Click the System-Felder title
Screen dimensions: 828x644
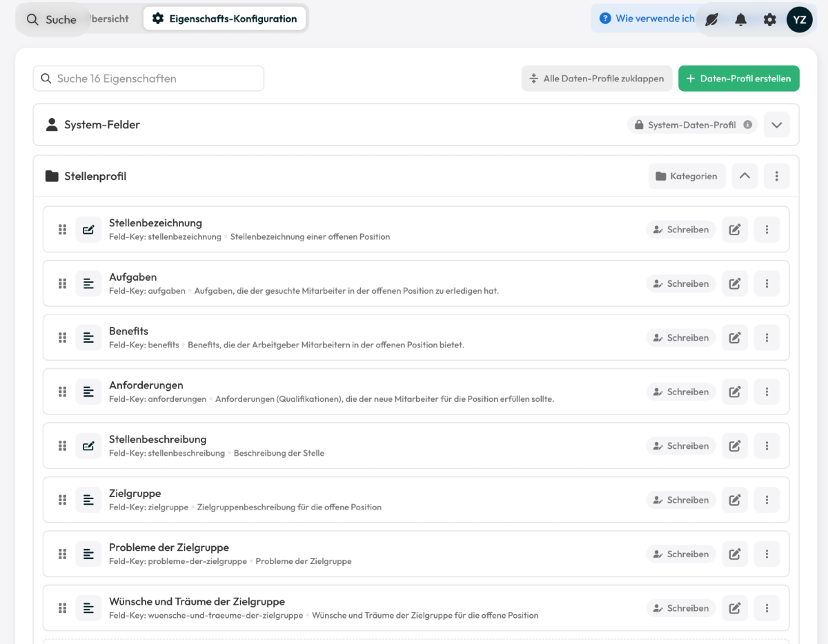coord(102,125)
